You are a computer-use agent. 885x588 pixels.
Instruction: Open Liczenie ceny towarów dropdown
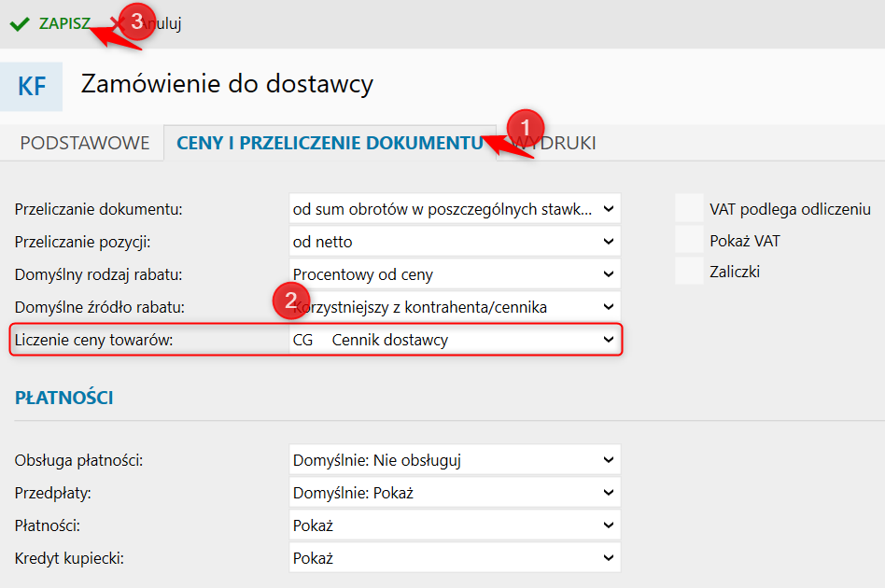455,340
